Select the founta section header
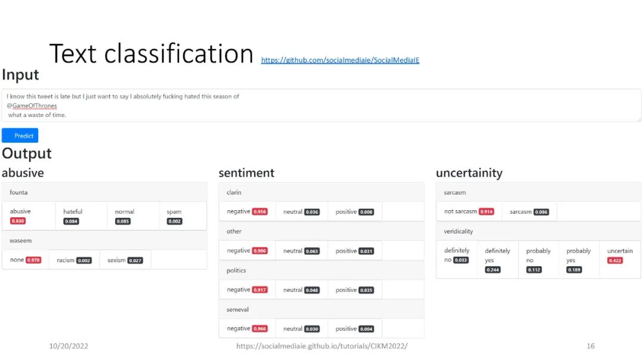 104,192
